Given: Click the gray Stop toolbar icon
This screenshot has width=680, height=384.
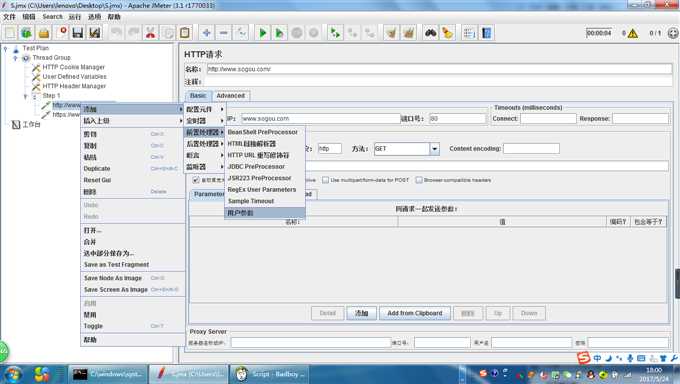Looking at the screenshot, I should coord(297,33).
